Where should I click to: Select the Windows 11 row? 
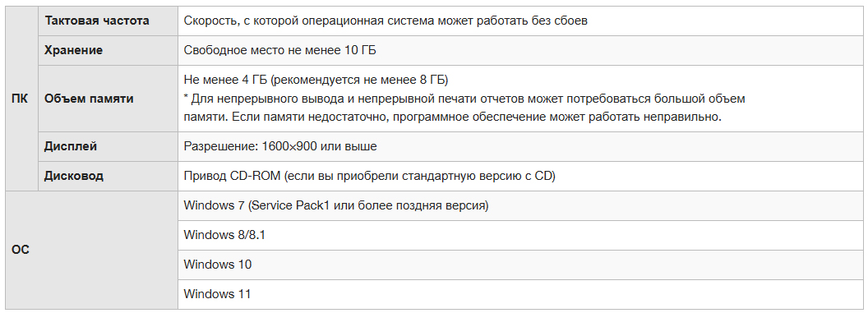coord(519,294)
